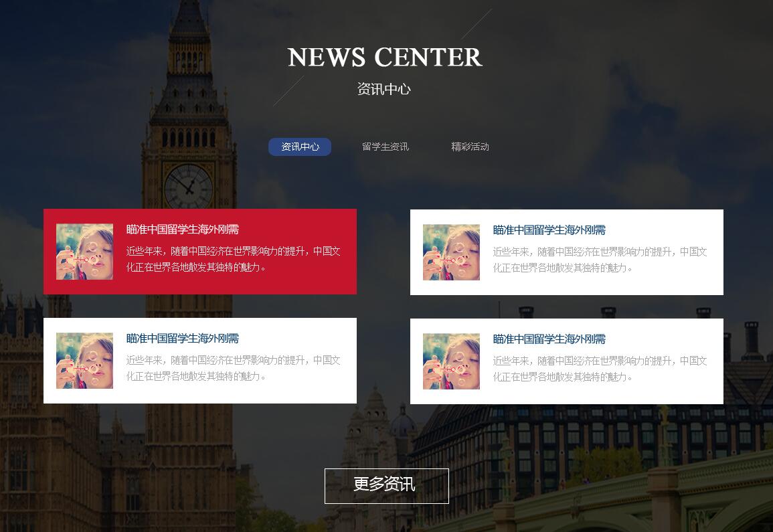
Task: Click the white summary text in the red card
Action: [233, 260]
